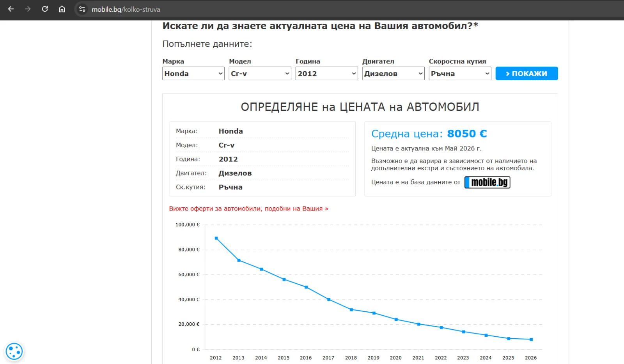Select the 2016 data point on chart

(306, 287)
